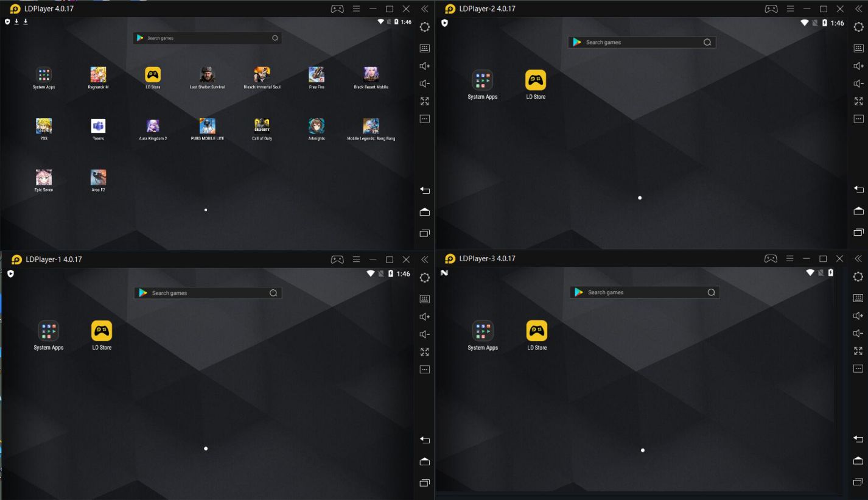Focus Search games field in LDPlayer-2

click(x=642, y=42)
